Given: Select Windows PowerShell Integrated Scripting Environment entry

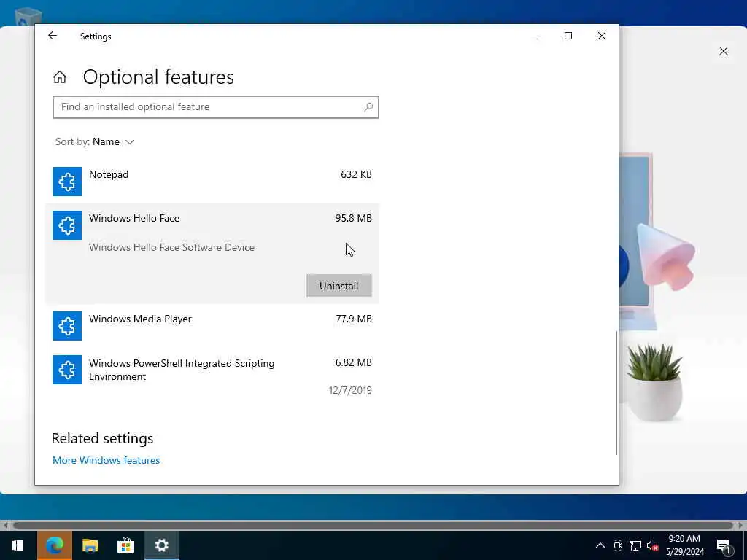Looking at the screenshot, I should tap(212, 376).
